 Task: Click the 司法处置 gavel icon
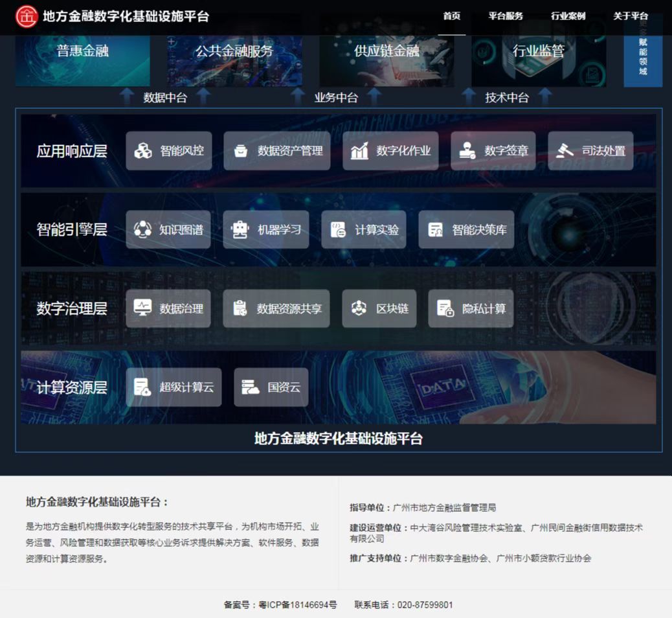[565, 151]
